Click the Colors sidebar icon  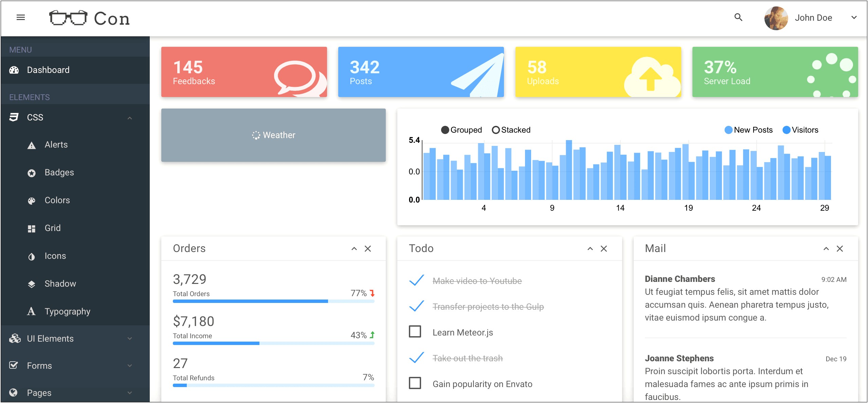click(32, 200)
